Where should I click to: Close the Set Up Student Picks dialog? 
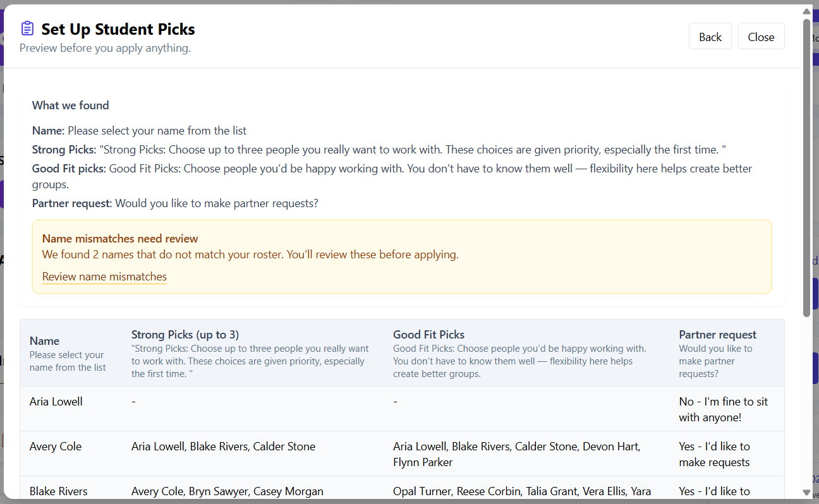(x=761, y=36)
